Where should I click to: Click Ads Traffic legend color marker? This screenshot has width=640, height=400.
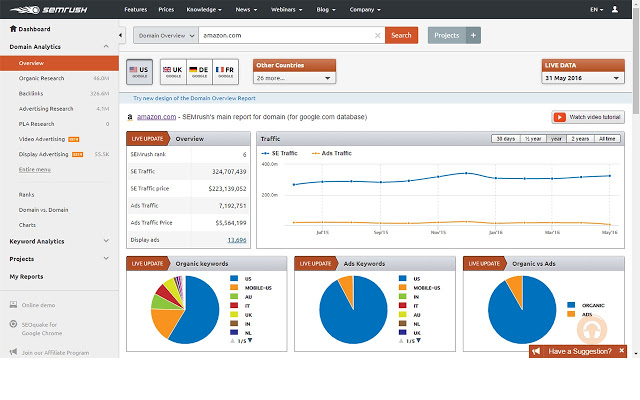click(316, 153)
